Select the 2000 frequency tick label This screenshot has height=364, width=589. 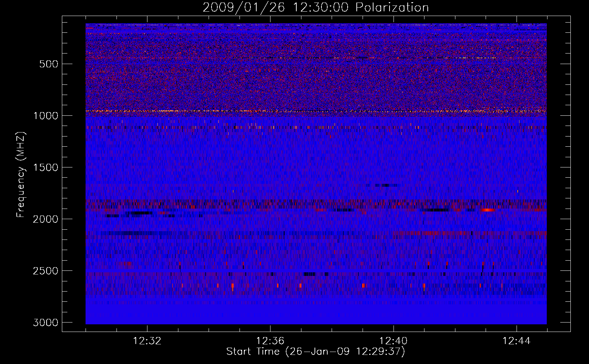(x=46, y=219)
